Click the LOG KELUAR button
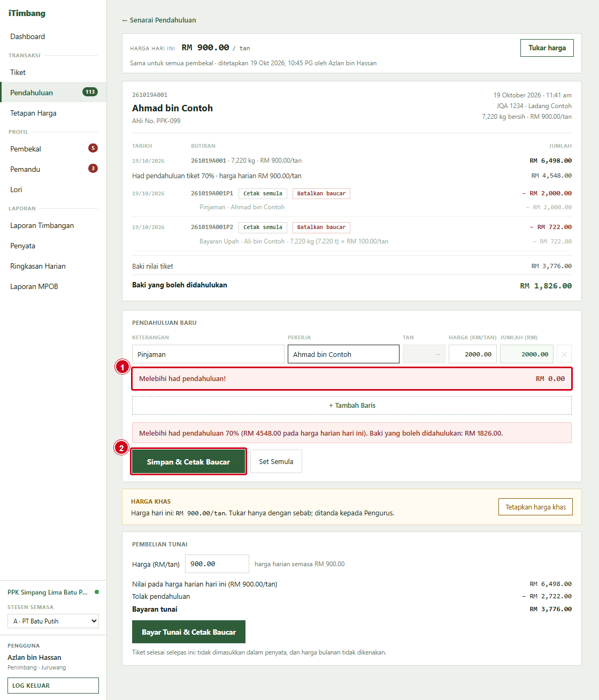Viewport: 599px width, 700px height. click(53, 686)
